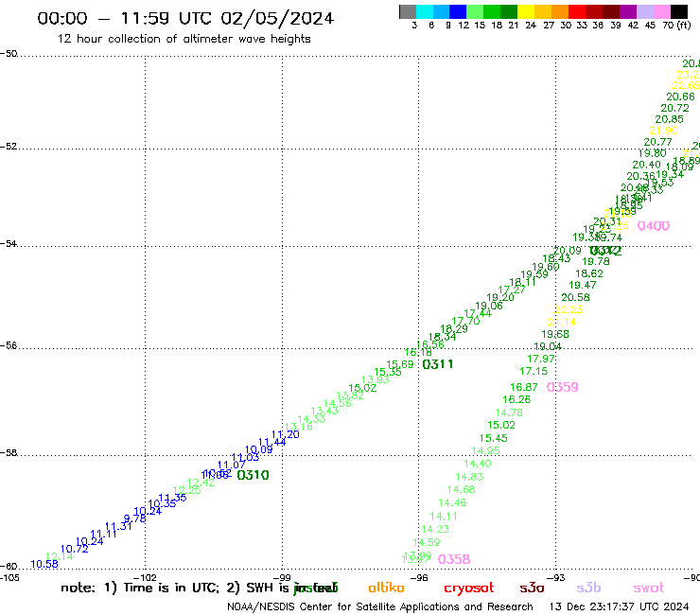Screen dimensions: 700x615
Task: Click the 19.47 wave height value
Action: [x=583, y=285]
